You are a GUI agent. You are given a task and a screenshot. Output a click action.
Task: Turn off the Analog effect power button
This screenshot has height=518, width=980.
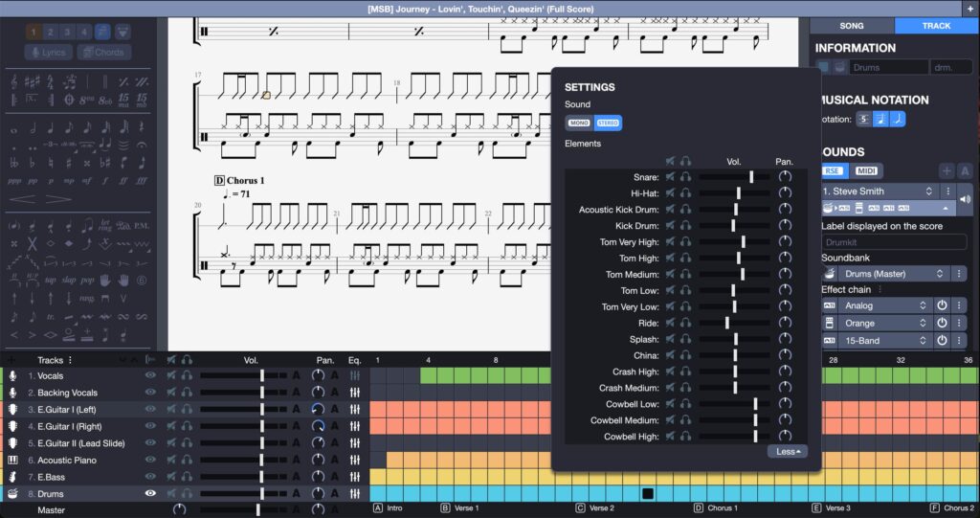(x=941, y=306)
